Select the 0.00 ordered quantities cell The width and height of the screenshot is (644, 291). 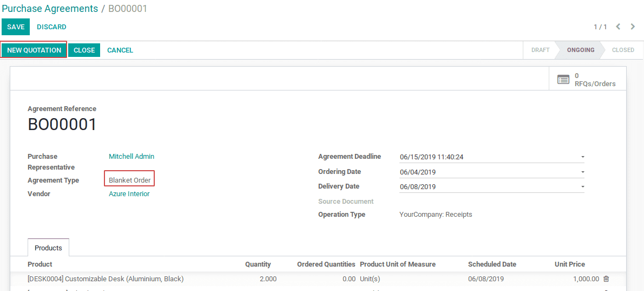click(x=349, y=279)
